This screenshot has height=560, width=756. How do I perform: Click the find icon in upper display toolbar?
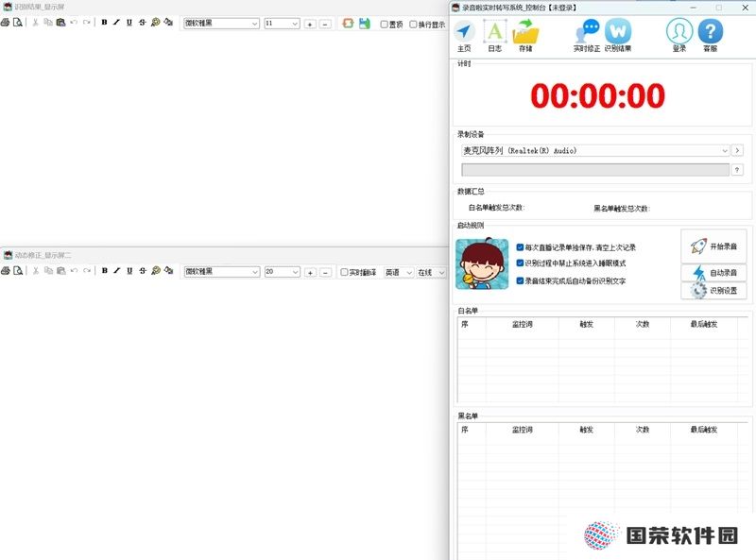[x=155, y=23]
